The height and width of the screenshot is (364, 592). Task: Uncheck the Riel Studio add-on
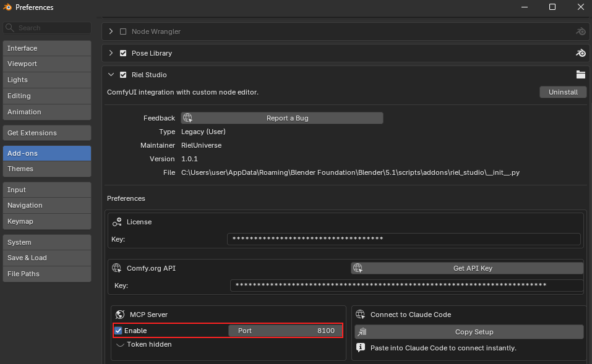click(123, 75)
